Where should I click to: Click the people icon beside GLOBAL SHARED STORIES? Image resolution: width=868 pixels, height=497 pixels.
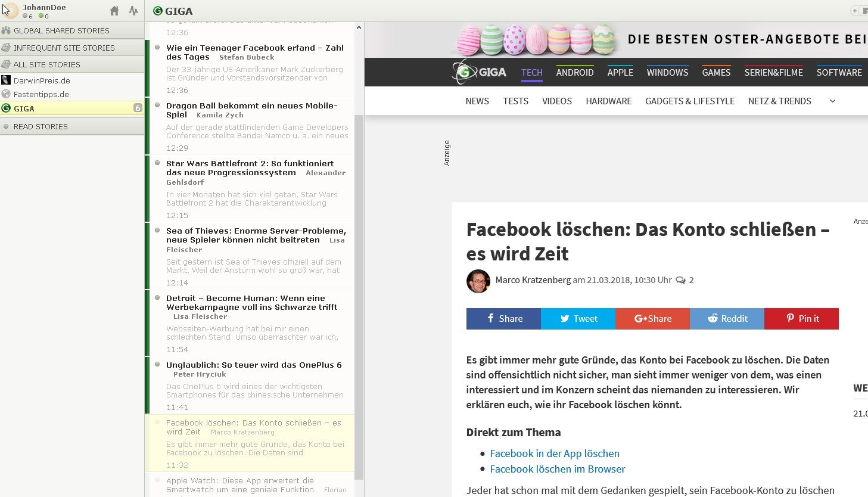pyautogui.click(x=6, y=30)
